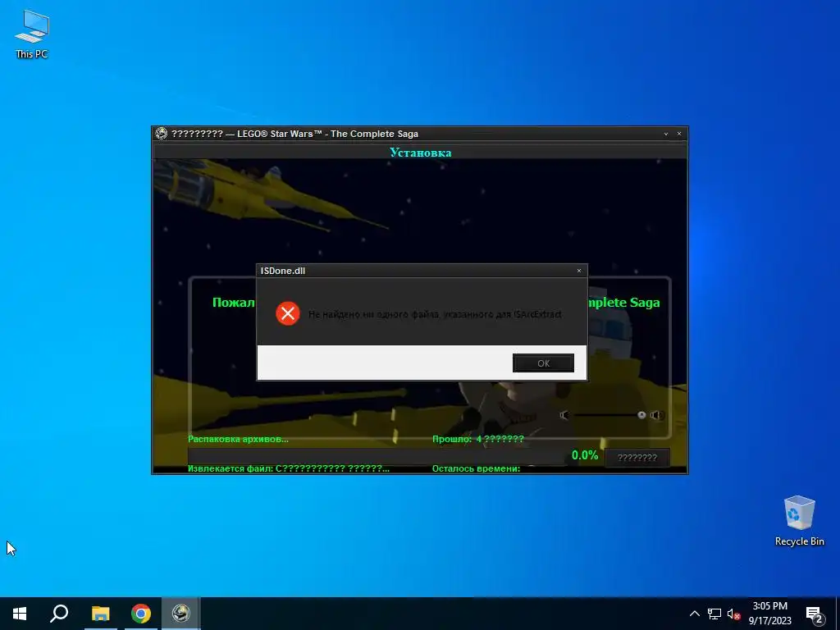Click the loud speaker icon by the slider

pos(657,415)
